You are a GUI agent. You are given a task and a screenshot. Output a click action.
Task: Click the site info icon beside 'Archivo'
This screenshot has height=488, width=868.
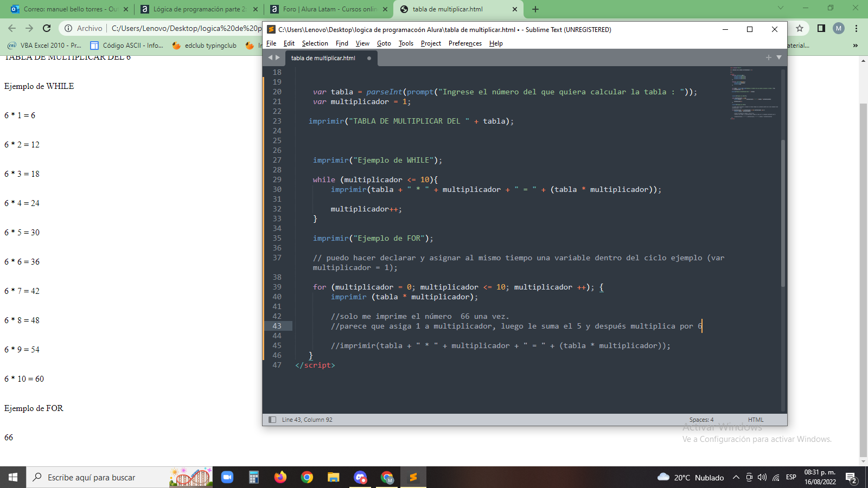tap(68, 28)
